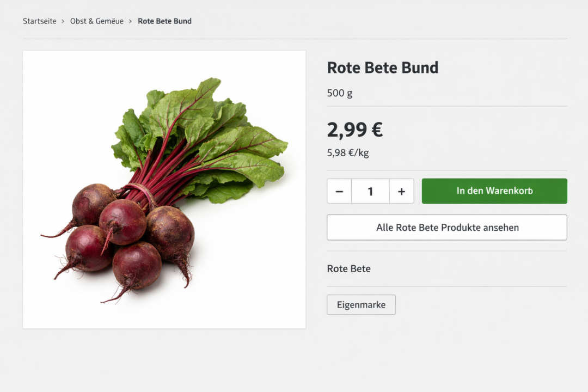Screen dimensions: 588x392
Task: Click the divider line below the breadcrumbs
Action: 295,39
